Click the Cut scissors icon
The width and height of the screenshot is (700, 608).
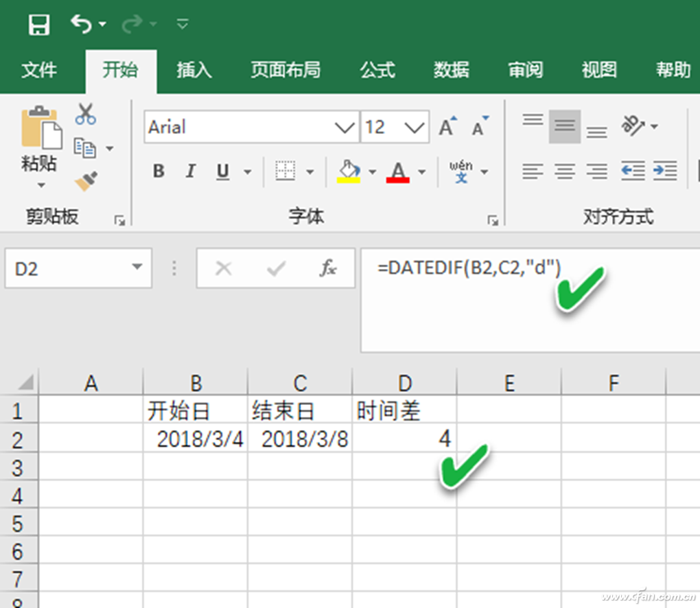click(85, 114)
